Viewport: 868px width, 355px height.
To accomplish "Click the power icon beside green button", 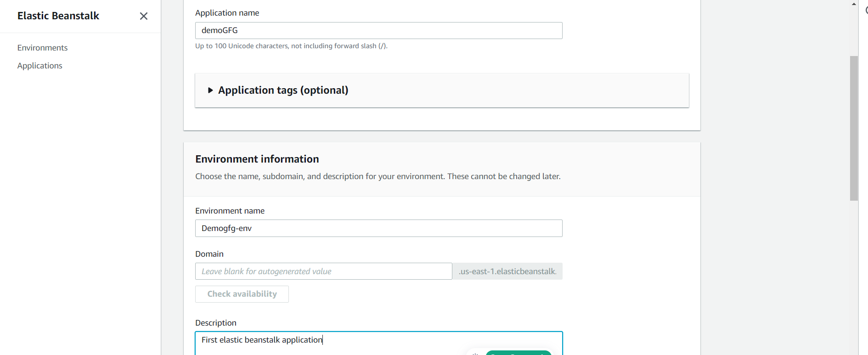I will pyautogui.click(x=476, y=353).
